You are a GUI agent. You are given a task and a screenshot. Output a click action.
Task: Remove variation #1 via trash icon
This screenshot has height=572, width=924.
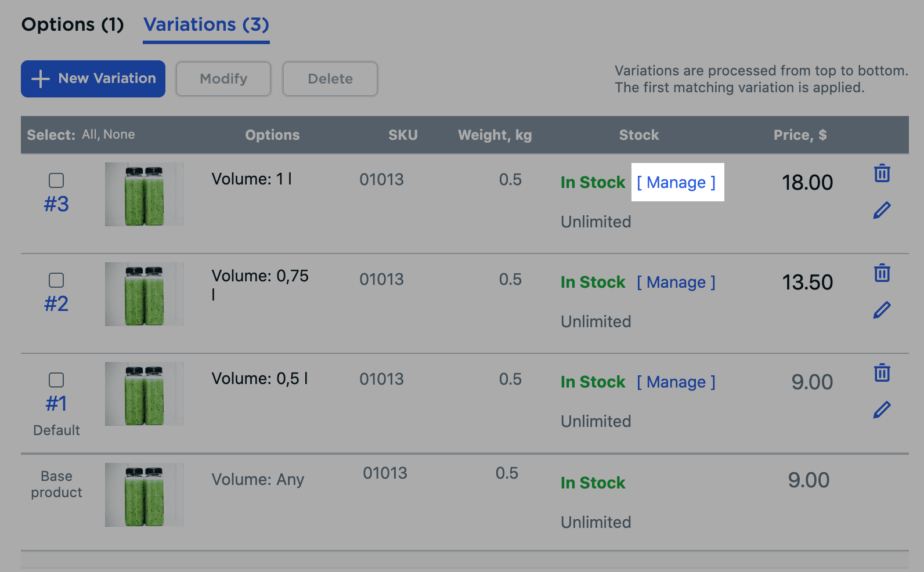point(882,372)
